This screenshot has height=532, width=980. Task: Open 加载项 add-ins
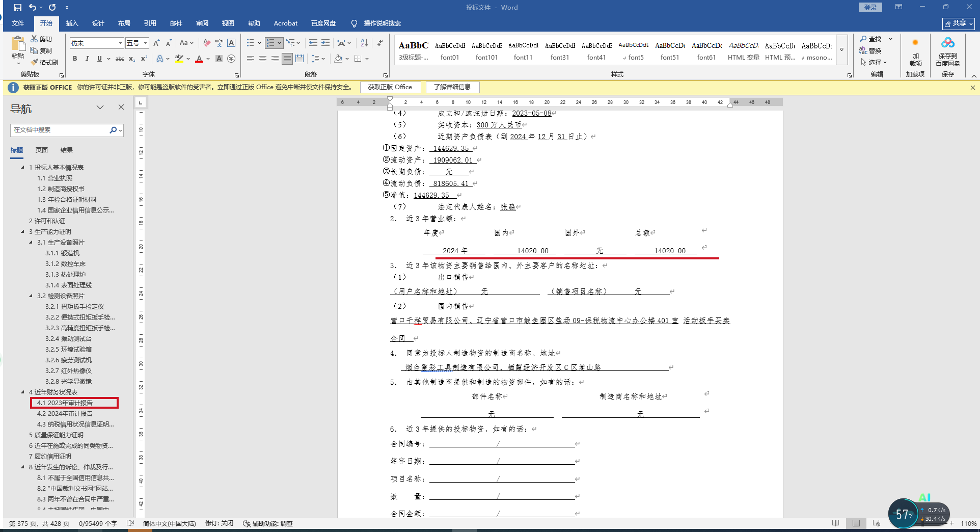coord(915,52)
